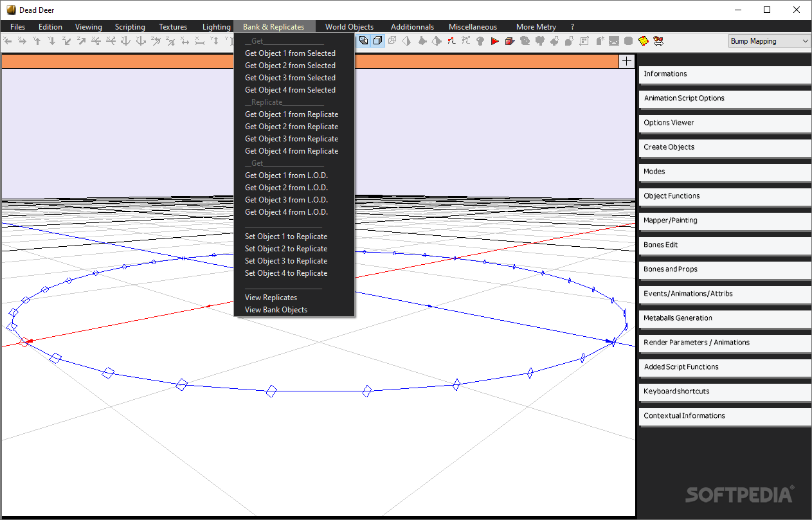Open the Events/Animations/Attribs panel
The image size is (812, 520).
[725, 294]
